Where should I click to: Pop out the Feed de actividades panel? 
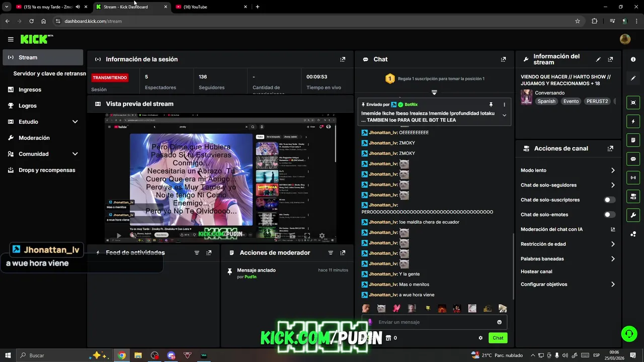tap(209, 253)
